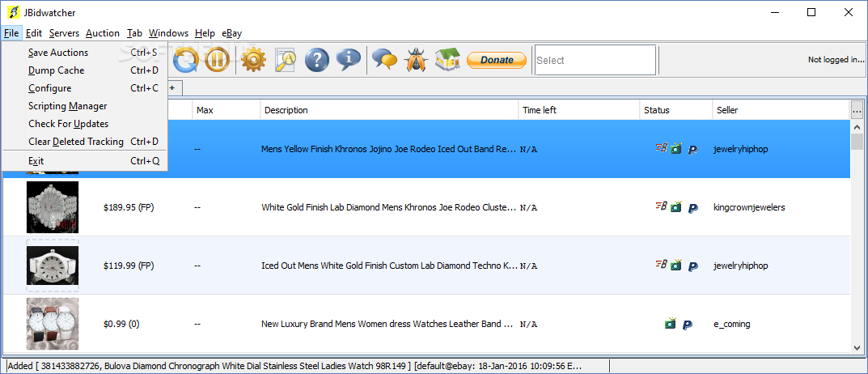Click the blue refresh arrow toolbar icon
868x374 pixels.
pos(185,60)
